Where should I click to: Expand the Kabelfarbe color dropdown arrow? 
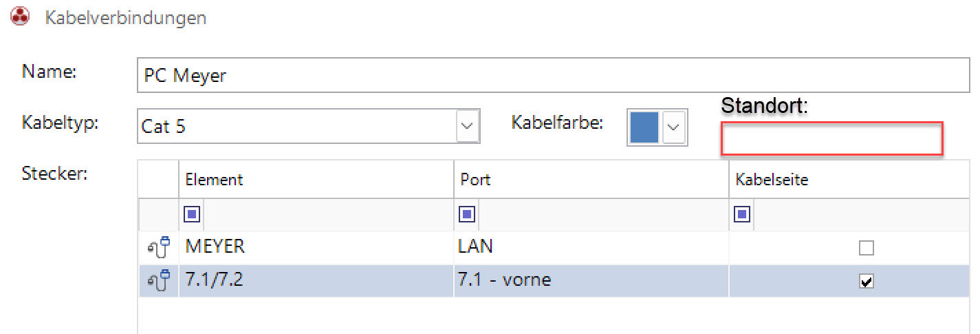pyautogui.click(x=674, y=127)
